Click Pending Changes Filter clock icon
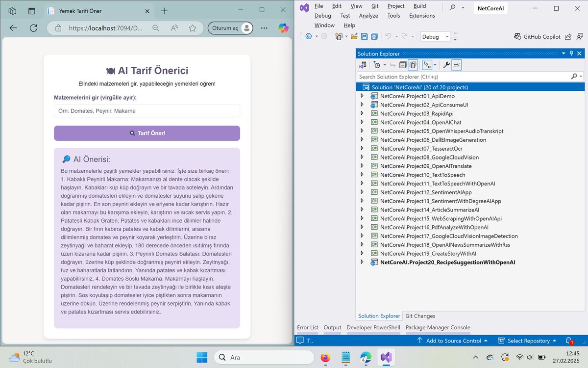Viewport: 588px width, 368px height. (x=377, y=65)
